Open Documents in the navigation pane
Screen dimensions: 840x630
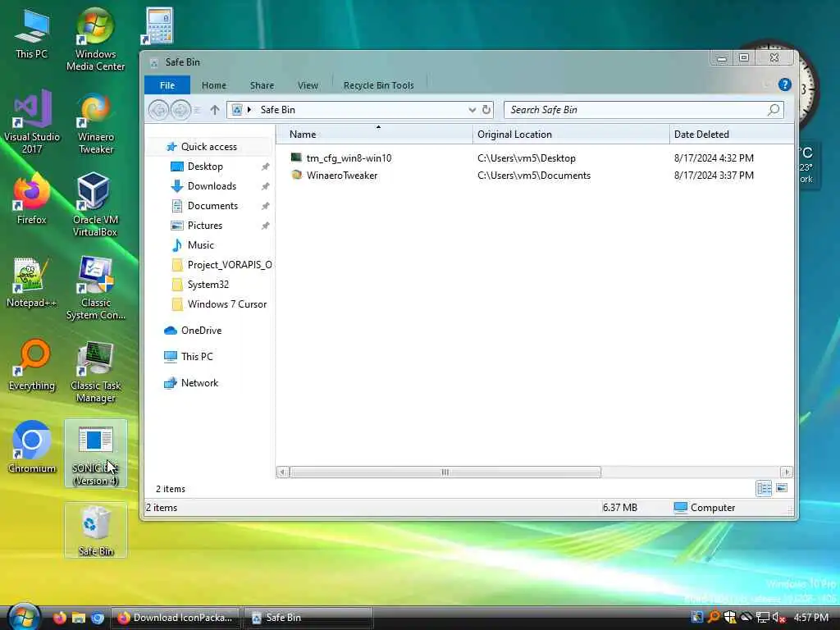point(212,206)
